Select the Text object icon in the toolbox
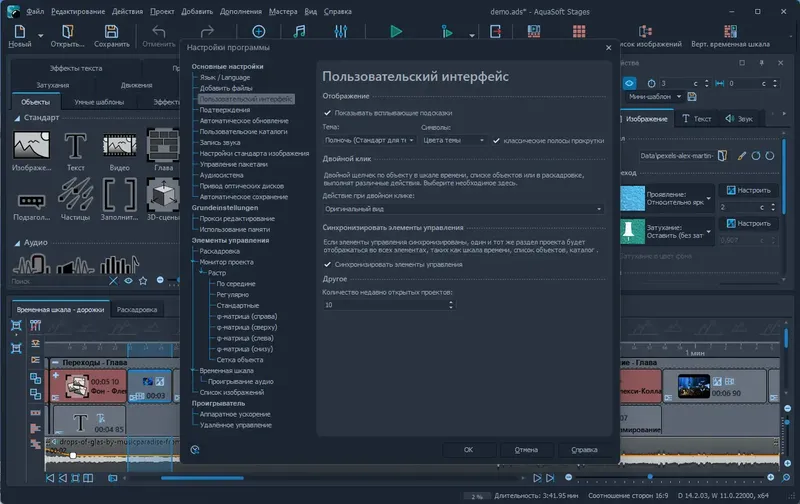Image resolution: width=800 pixels, height=504 pixels. tap(75, 146)
